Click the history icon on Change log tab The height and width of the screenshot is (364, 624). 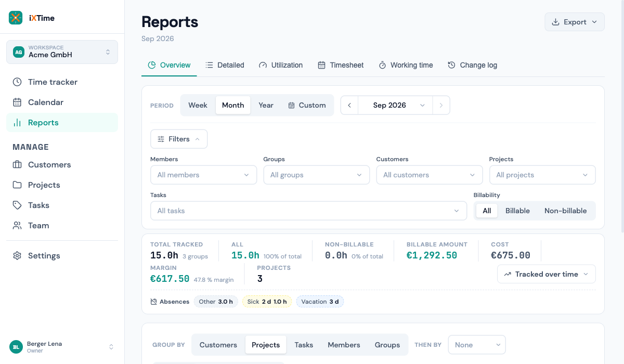pos(451,65)
